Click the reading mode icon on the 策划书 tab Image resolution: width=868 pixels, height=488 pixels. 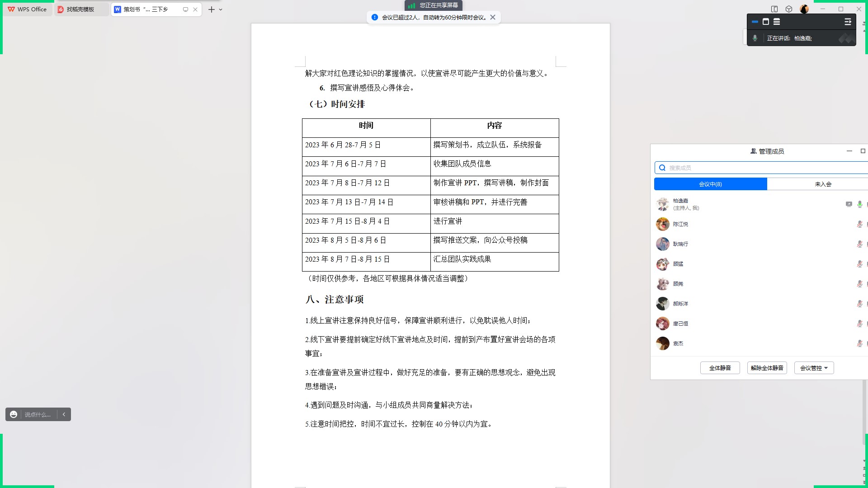pyautogui.click(x=185, y=9)
